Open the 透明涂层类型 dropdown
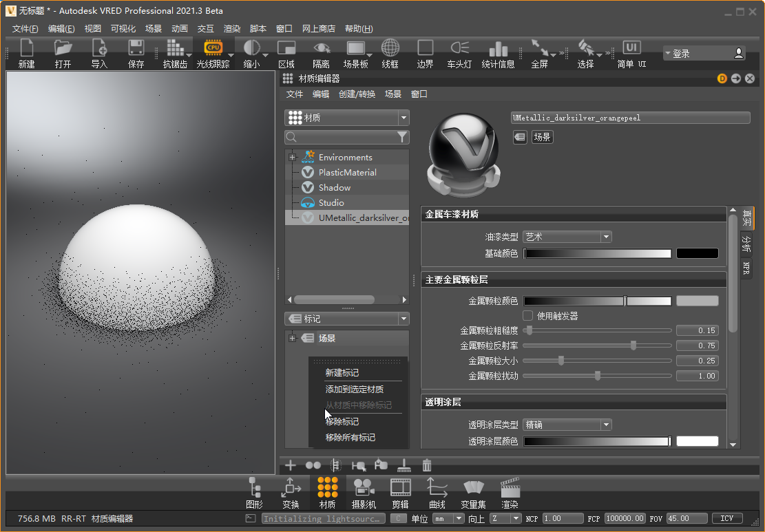This screenshot has width=765, height=532. click(x=567, y=425)
